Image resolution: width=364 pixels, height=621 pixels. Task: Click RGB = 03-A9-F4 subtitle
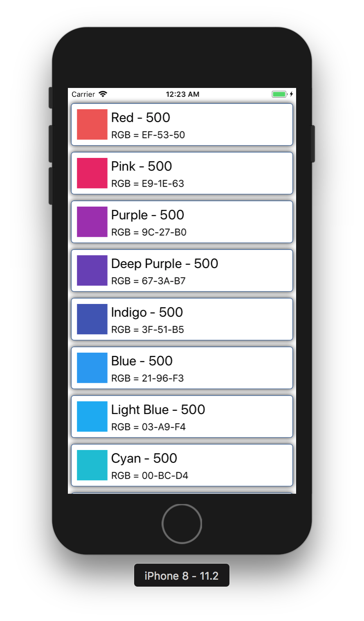click(x=148, y=427)
